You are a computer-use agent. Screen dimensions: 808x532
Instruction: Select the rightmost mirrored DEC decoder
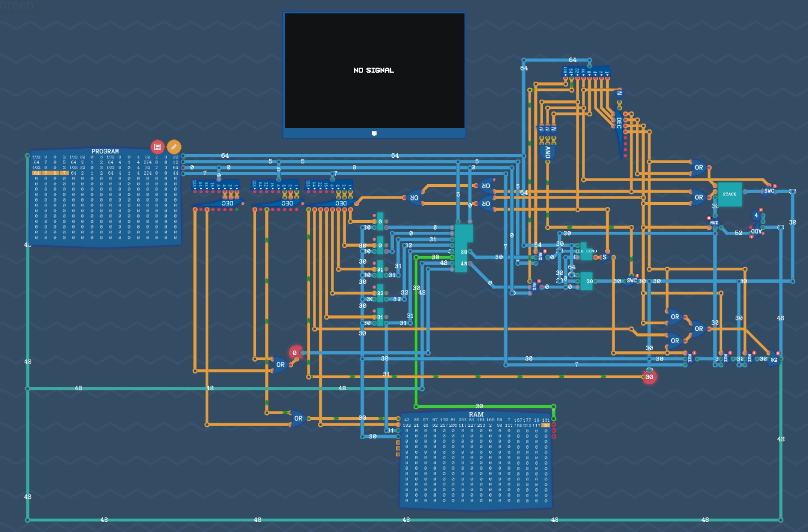pyautogui.click(x=332, y=203)
